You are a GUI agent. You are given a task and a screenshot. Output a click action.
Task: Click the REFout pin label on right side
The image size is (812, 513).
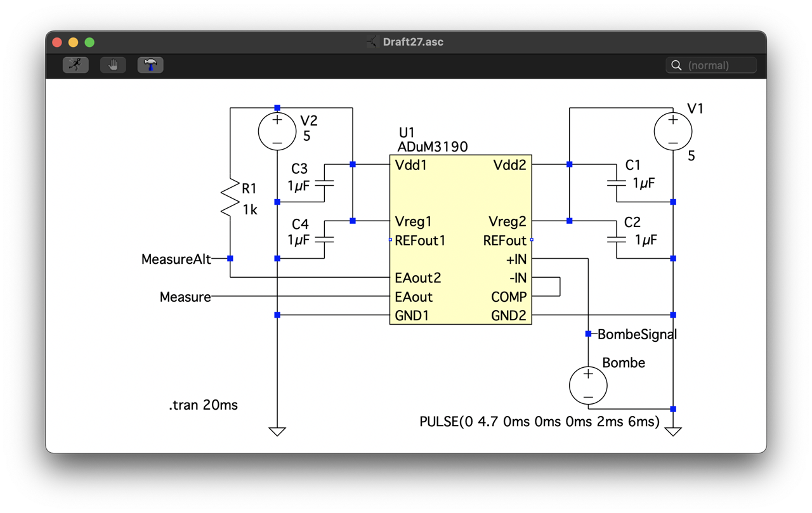505,241
